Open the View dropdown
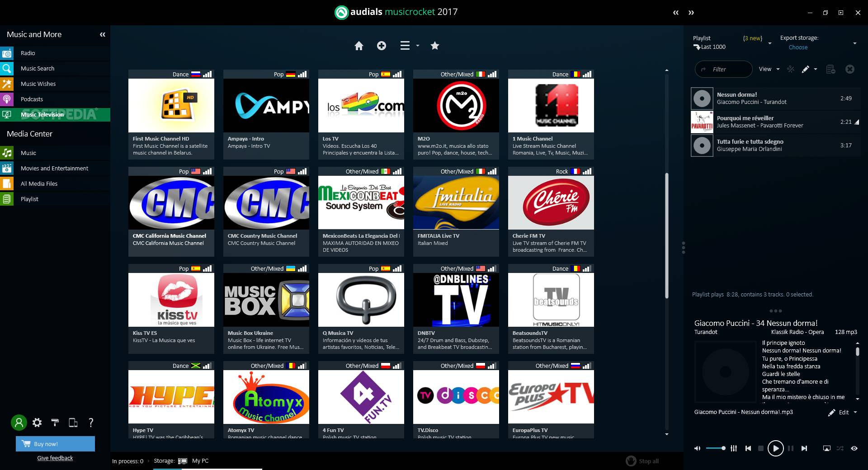This screenshot has height=470, width=868. click(769, 69)
